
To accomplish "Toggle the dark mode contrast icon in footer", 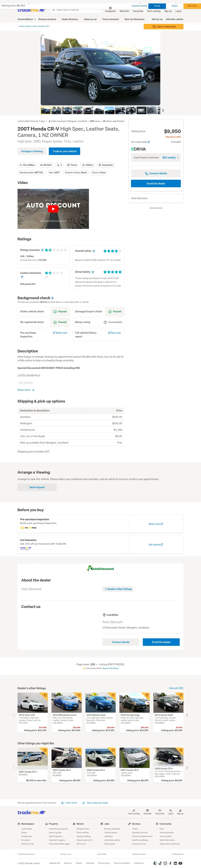I will coord(155,863).
